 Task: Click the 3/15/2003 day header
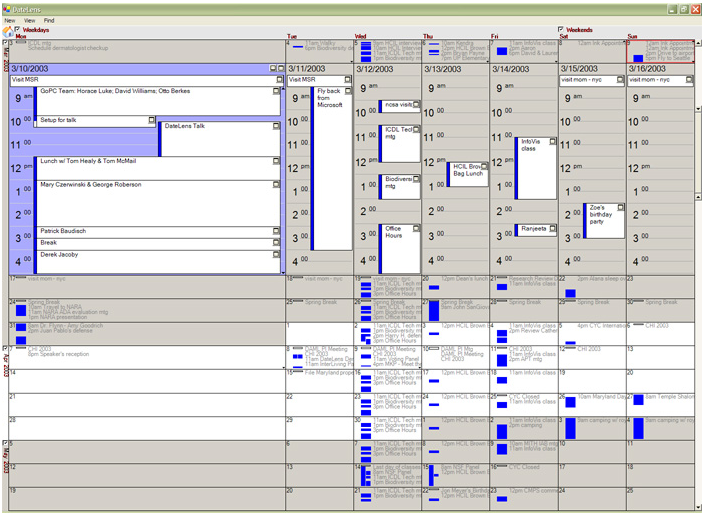click(592, 69)
